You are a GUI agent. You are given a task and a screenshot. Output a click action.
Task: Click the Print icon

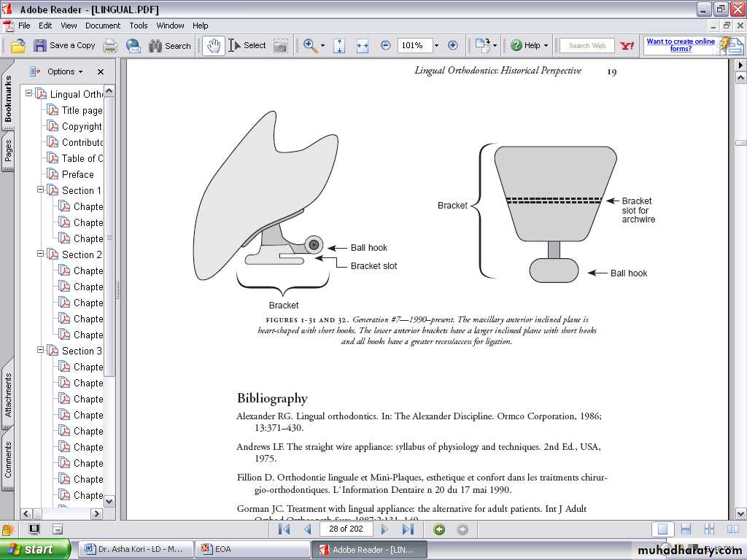[110, 46]
